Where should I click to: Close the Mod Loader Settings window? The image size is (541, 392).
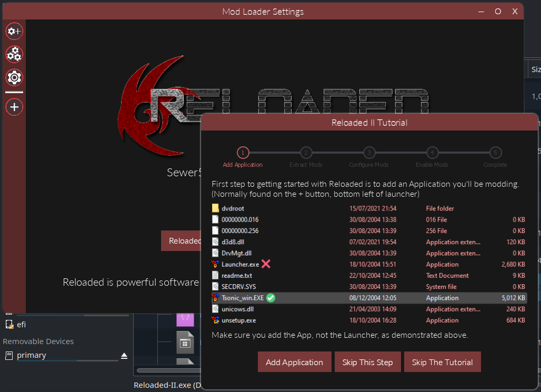(x=515, y=12)
